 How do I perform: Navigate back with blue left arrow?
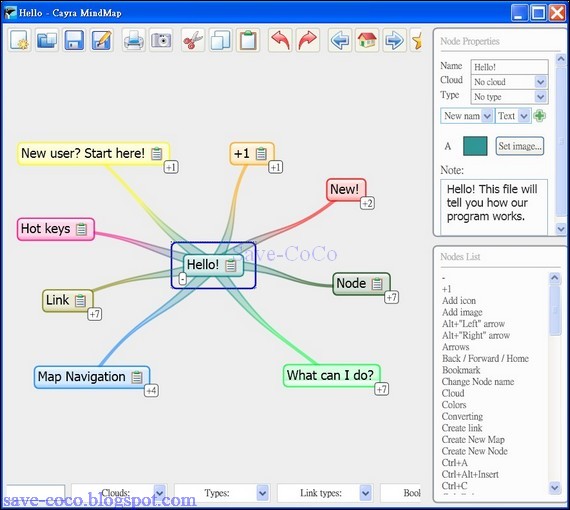click(x=340, y=40)
